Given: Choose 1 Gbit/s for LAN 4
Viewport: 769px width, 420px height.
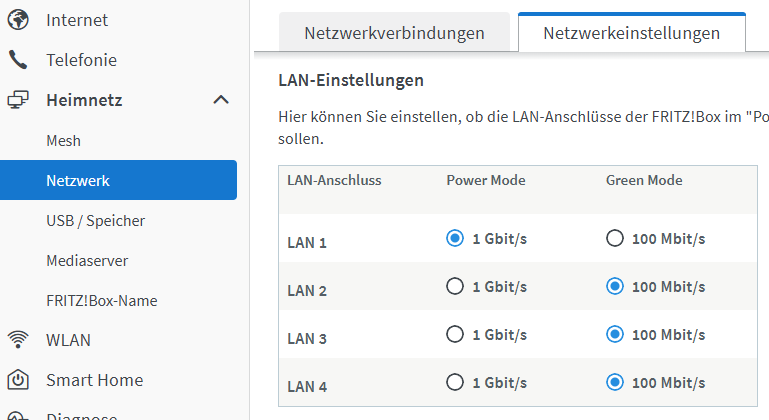Looking at the screenshot, I should click(455, 382).
